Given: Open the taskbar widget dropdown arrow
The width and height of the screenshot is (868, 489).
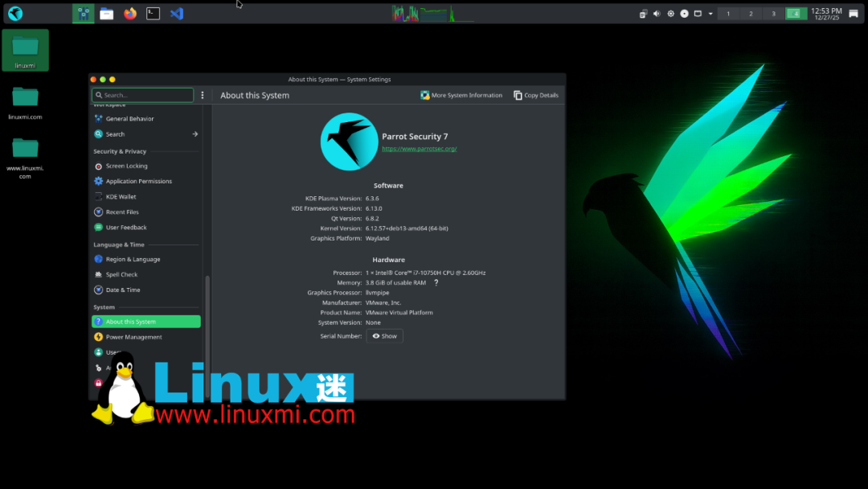Looking at the screenshot, I should (x=710, y=13).
